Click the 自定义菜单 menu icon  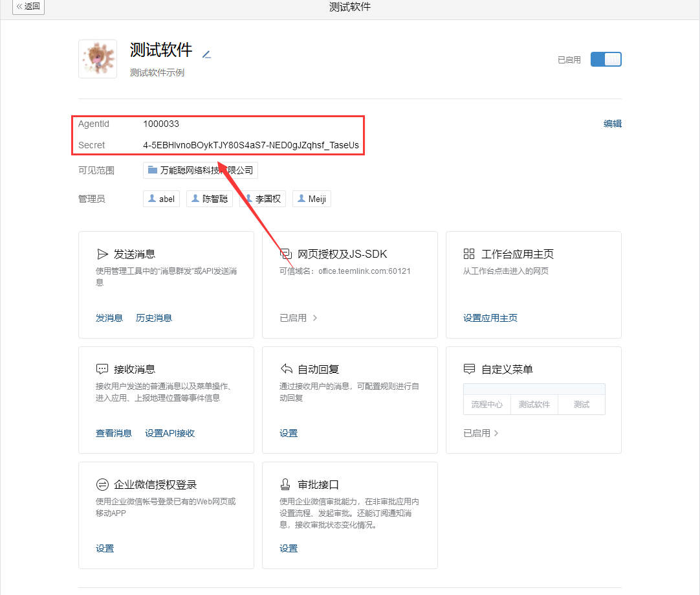[x=468, y=369]
